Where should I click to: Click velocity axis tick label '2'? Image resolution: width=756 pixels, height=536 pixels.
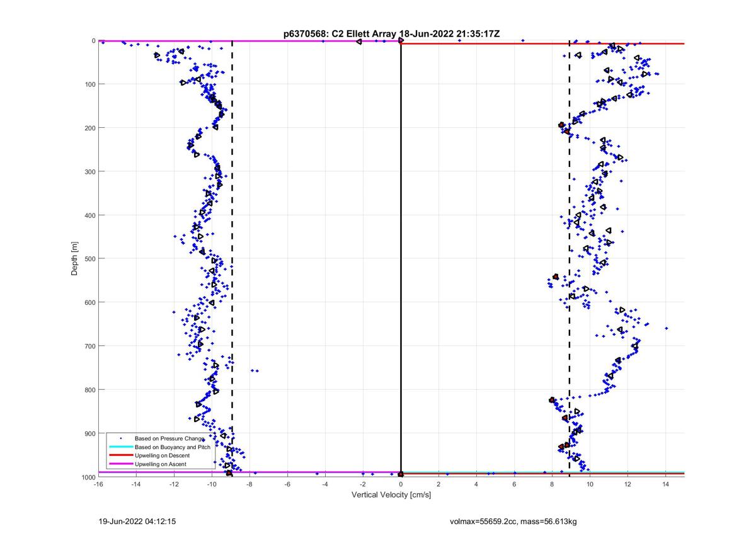(438, 484)
